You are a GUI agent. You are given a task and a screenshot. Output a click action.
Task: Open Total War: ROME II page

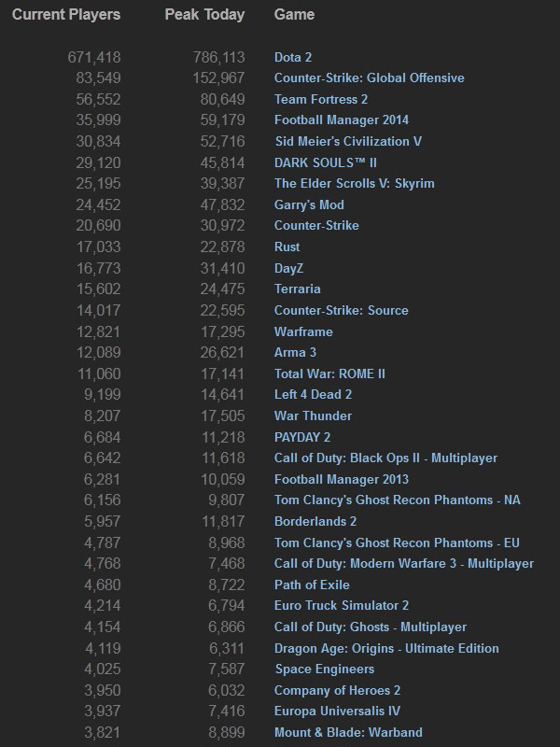[x=329, y=373]
